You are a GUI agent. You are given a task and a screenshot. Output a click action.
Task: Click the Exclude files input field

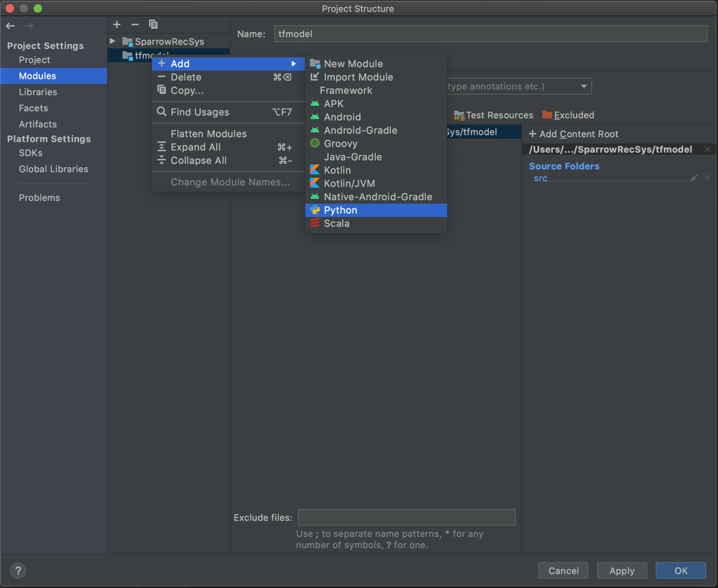(x=406, y=517)
